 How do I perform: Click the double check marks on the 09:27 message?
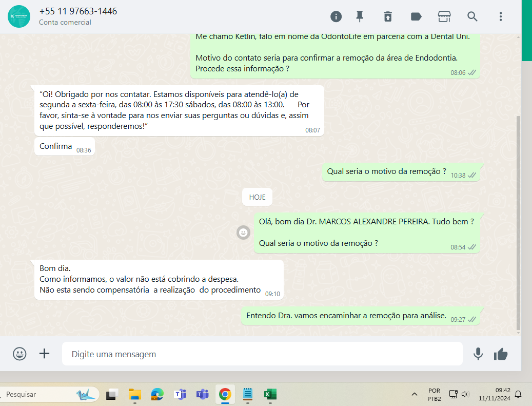pyautogui.click(x=472, y=319)
